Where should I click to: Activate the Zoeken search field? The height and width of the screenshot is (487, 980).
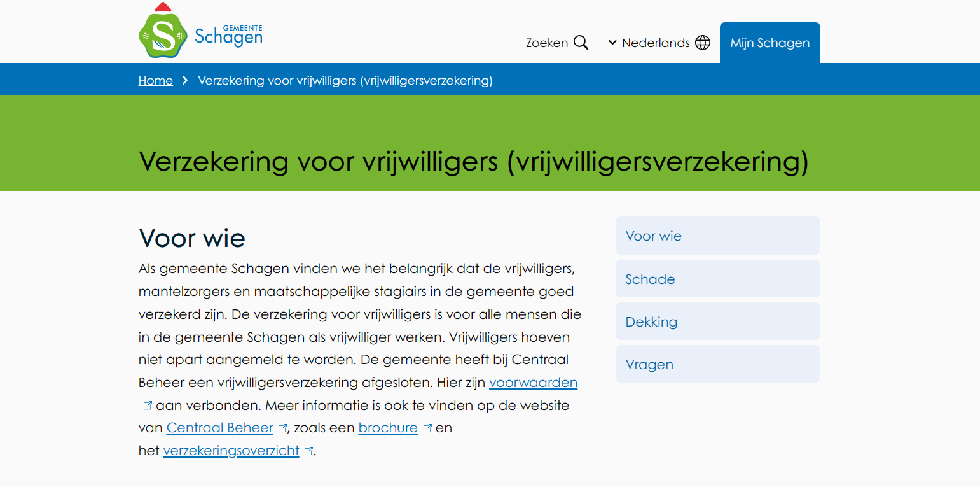[x=546, y=42]
